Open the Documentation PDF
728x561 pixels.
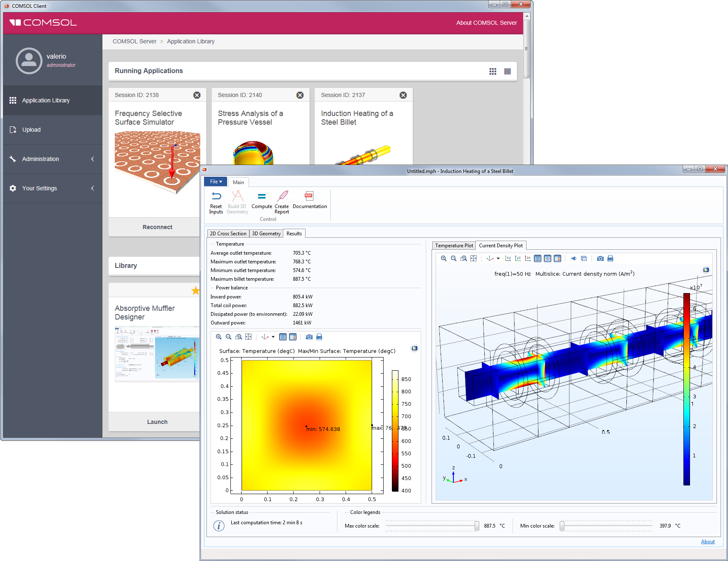pyautogui.click(x=310, y=200)
